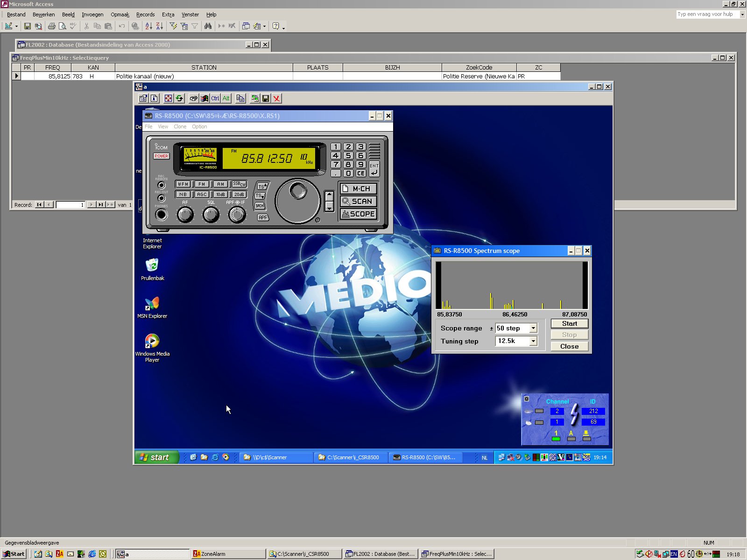Select FM mode on receiver

(x=202, y=184)
